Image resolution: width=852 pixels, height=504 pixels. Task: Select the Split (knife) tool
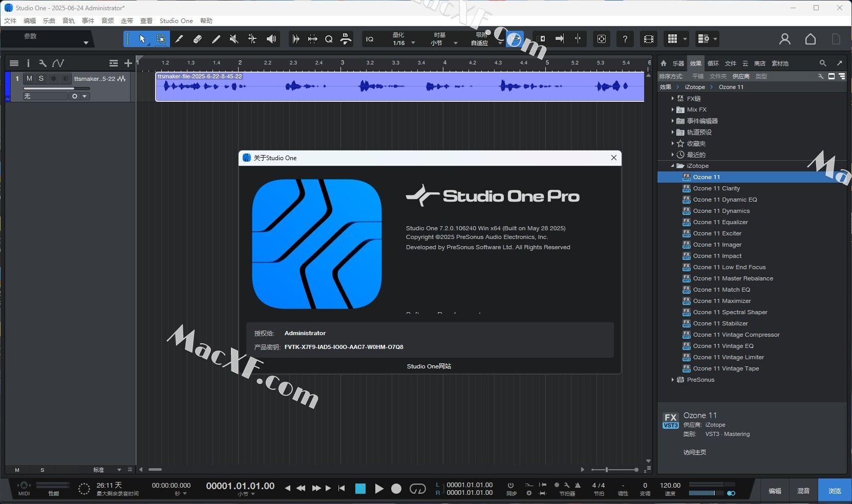click(179, 39)
